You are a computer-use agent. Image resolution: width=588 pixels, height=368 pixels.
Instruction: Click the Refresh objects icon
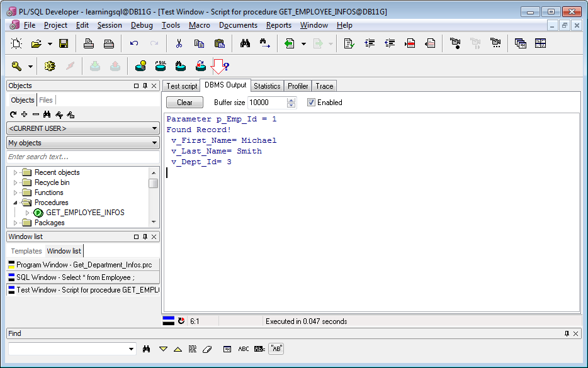click(13, 114)
